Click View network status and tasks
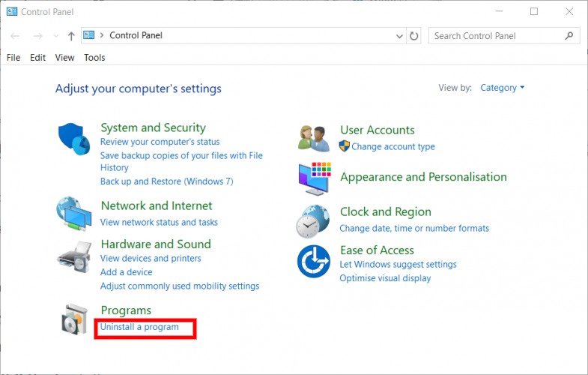The width and height of the screenshot is (588, 375). [x=159, y=222]
